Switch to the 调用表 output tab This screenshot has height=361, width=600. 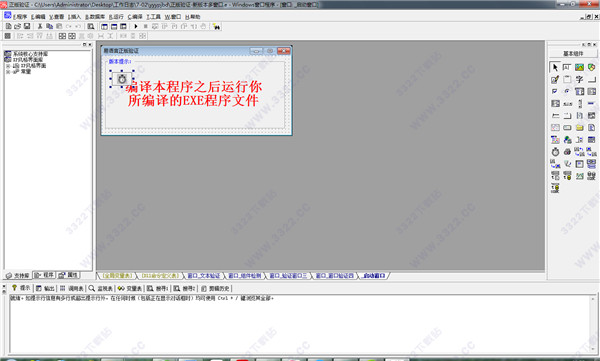(x=72, y=288)
